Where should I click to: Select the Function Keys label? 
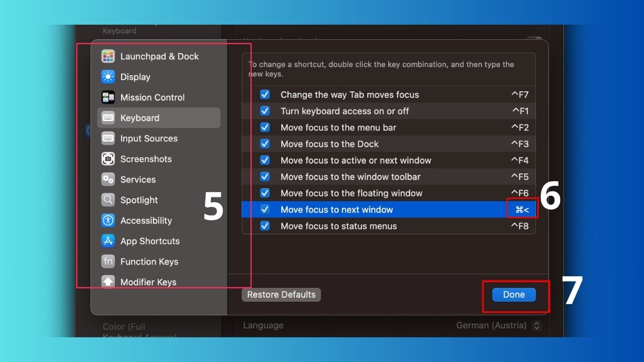coord(149,261)
